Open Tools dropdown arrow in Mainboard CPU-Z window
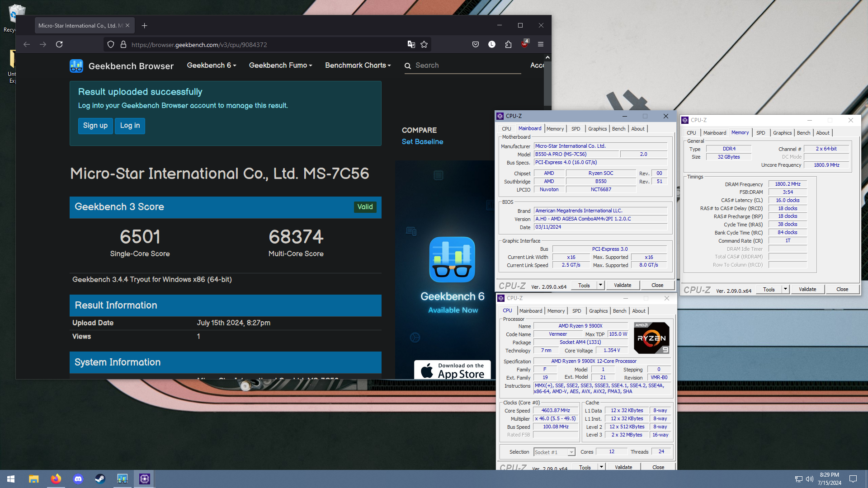The width and height of the screenshot is (868, 488). 600,285
